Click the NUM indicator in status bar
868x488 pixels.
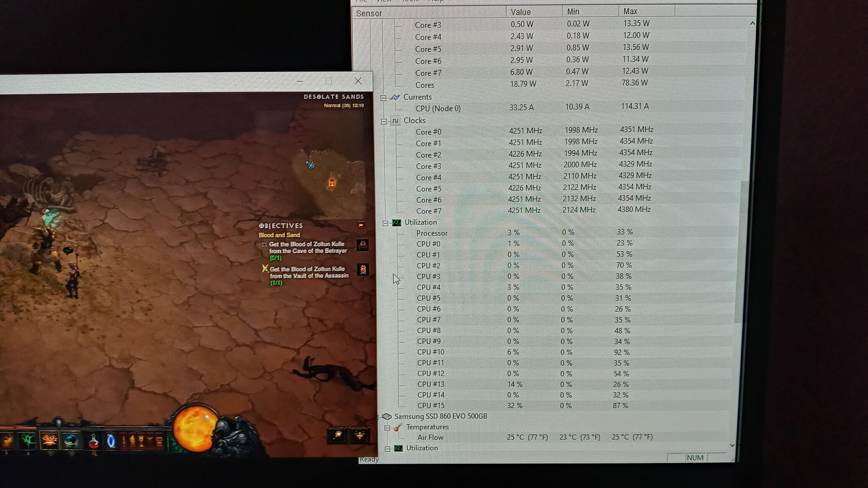[x=695, y=457]
